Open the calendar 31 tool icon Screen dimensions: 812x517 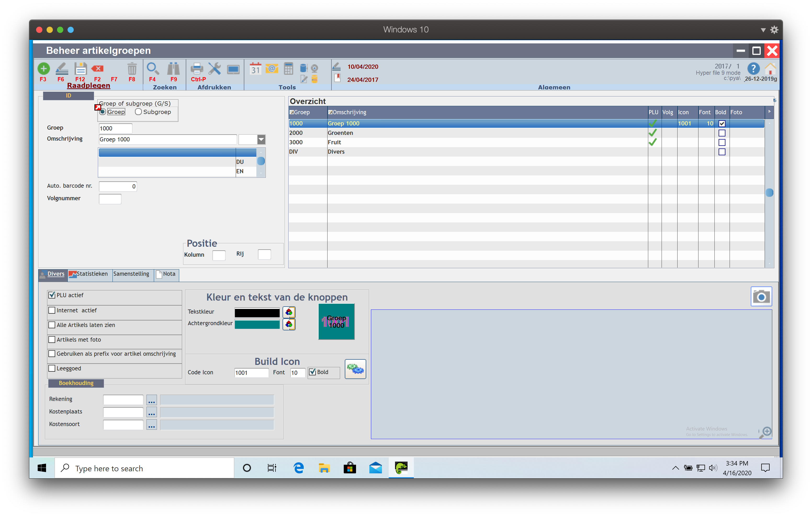click(255, 69)
